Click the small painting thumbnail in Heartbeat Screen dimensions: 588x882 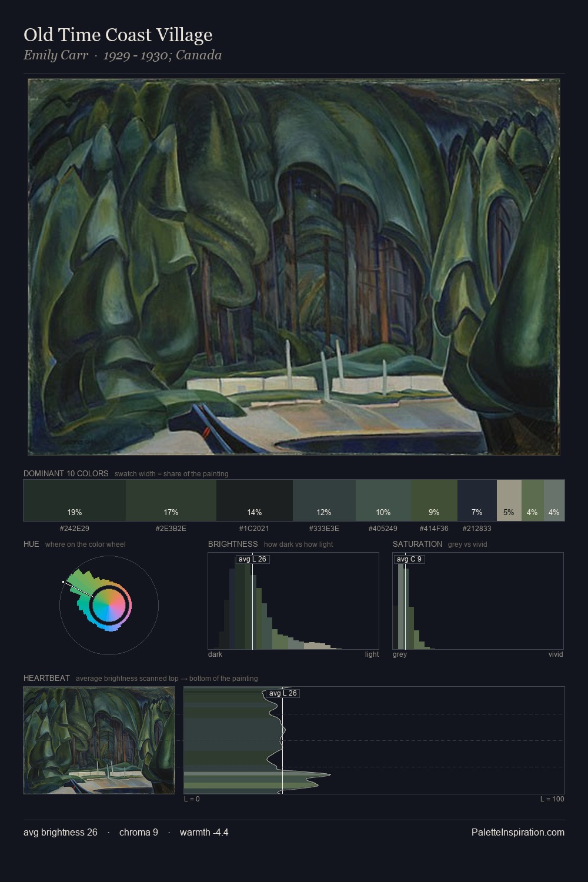[99, 740]
